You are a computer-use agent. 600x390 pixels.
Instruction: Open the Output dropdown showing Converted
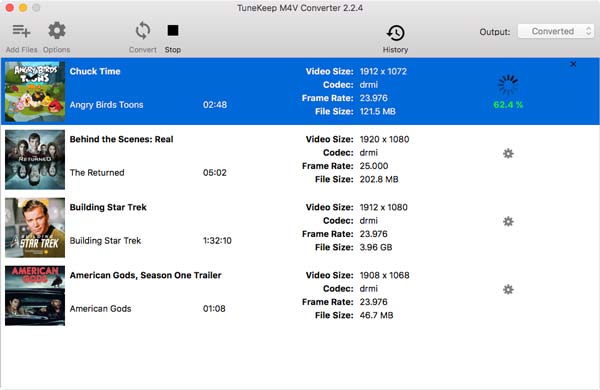point(556,31)
